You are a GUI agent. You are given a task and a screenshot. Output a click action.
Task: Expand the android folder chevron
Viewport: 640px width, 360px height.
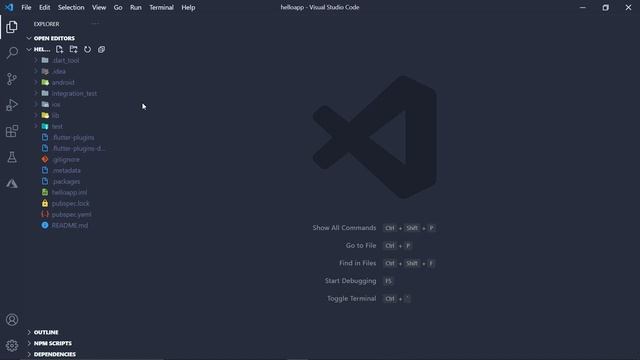pyautogui.click(x=36, y=82)
